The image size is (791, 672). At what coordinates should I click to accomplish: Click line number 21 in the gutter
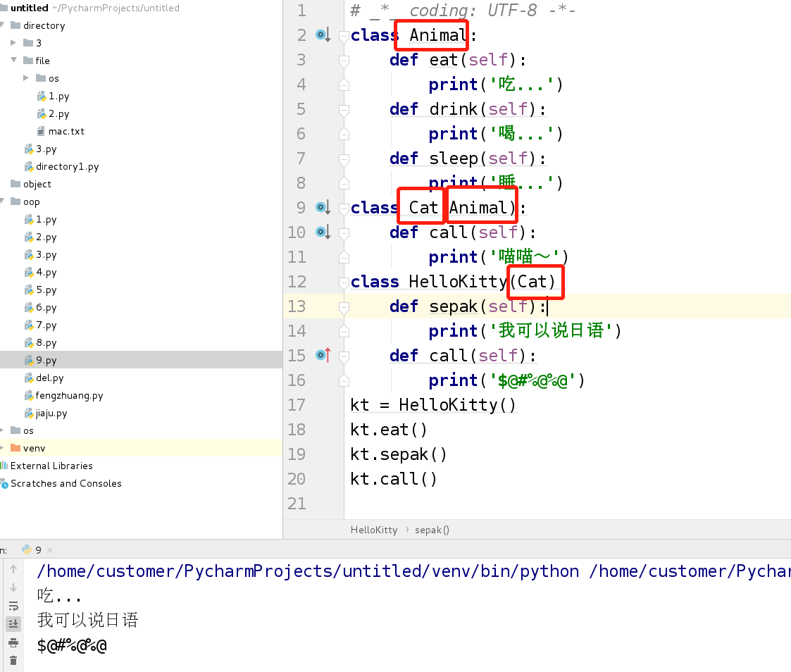297,504
